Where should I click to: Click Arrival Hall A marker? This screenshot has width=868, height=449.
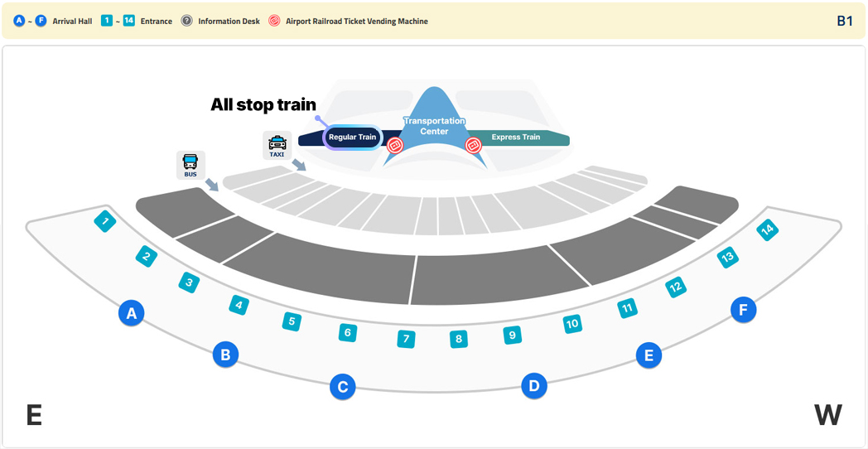point(131,313)
